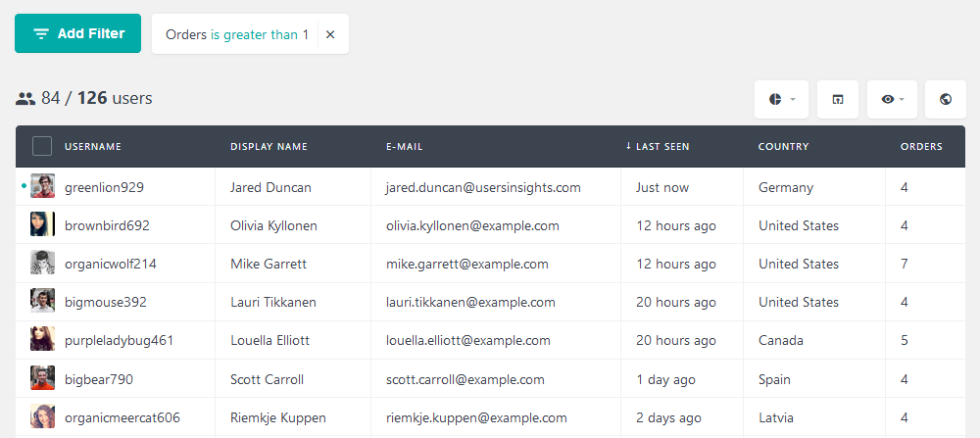Click orders value 5 for purpleladybug461
Image resolution: width=980 pixels, height=438 pixels.
pyautogui.click(x=905, y=341)
